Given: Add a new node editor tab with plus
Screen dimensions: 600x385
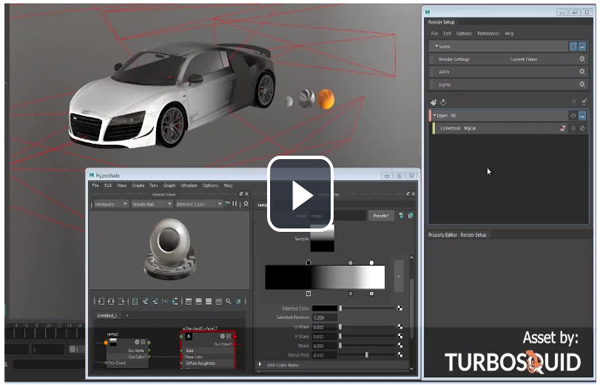Looking at the screenshot, I should click(x=127, y=316).
